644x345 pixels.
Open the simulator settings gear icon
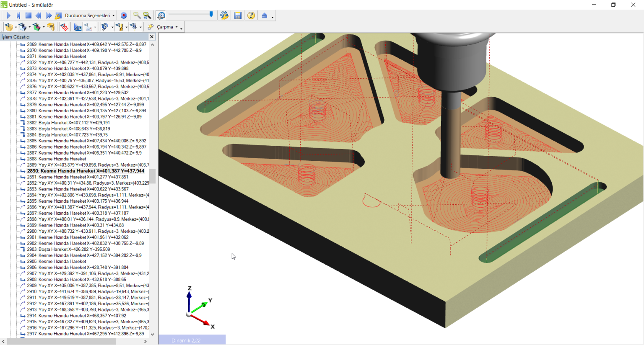(x=224, y=15)
